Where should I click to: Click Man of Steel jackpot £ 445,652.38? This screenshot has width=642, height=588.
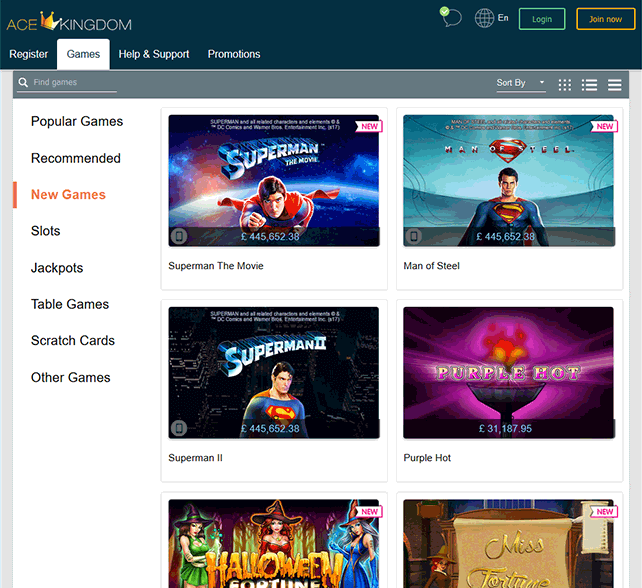(505, 237)
